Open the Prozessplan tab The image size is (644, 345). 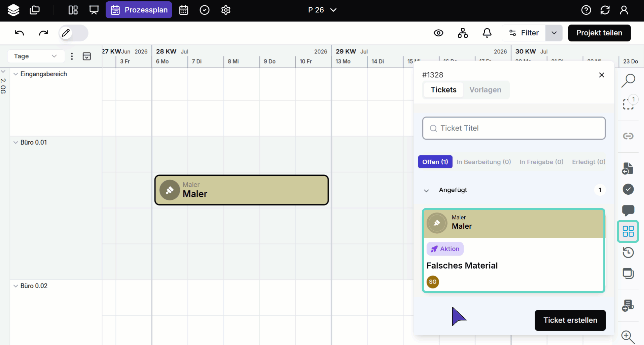point(139,10)
